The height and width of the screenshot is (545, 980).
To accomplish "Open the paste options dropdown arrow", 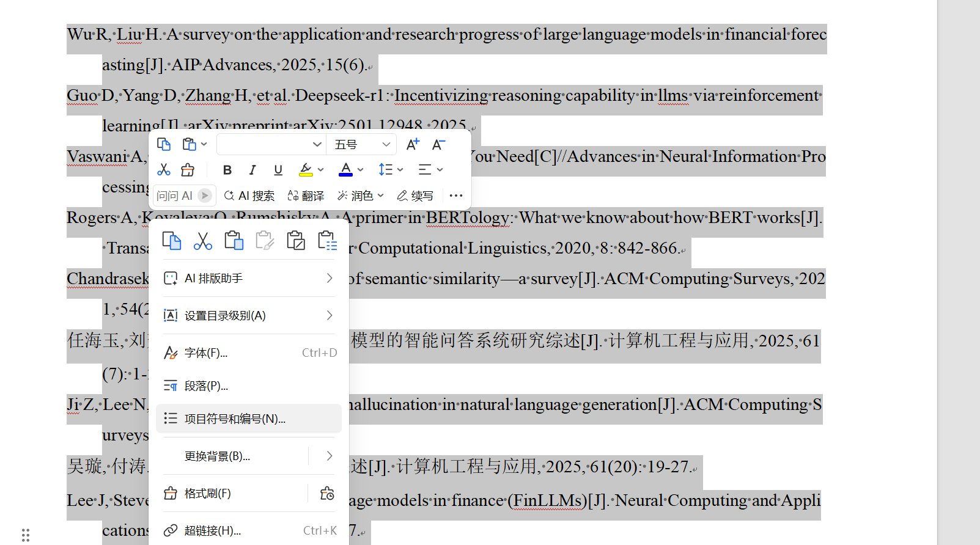I will (x=204, y=144).
